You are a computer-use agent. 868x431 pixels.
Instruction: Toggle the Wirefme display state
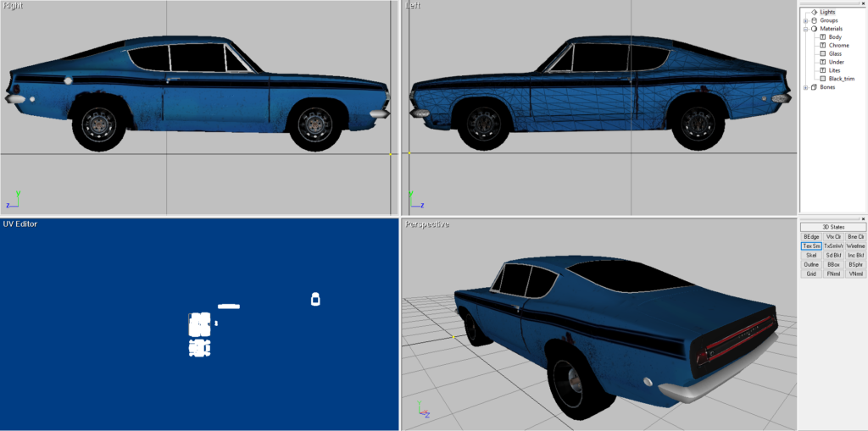coord(855,246)
